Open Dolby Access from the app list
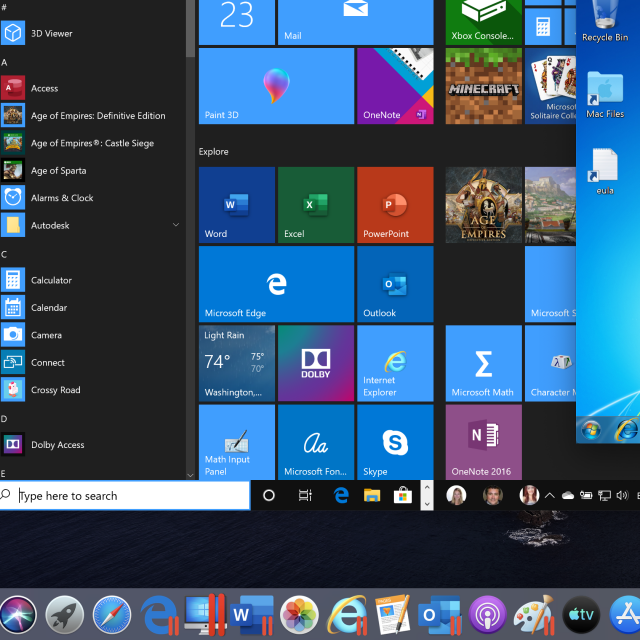640x640 pixels. pos(92,444)
